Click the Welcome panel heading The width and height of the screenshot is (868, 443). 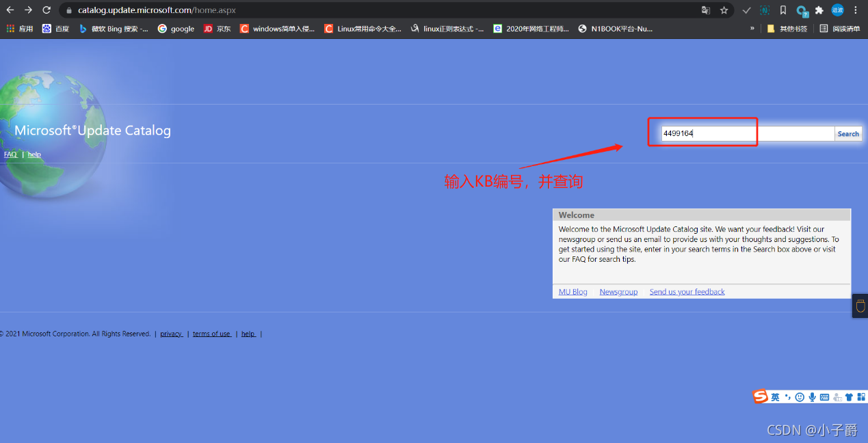point(577,215)
